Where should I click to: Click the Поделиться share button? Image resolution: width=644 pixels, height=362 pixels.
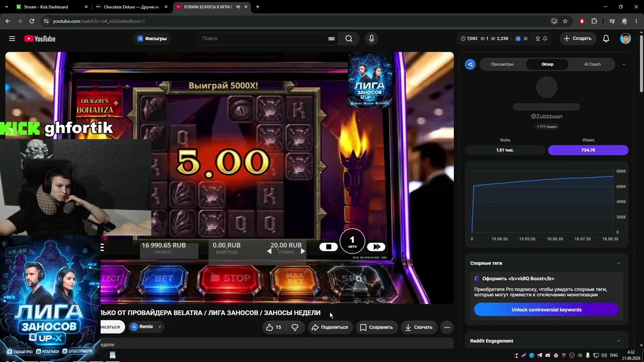330,327
